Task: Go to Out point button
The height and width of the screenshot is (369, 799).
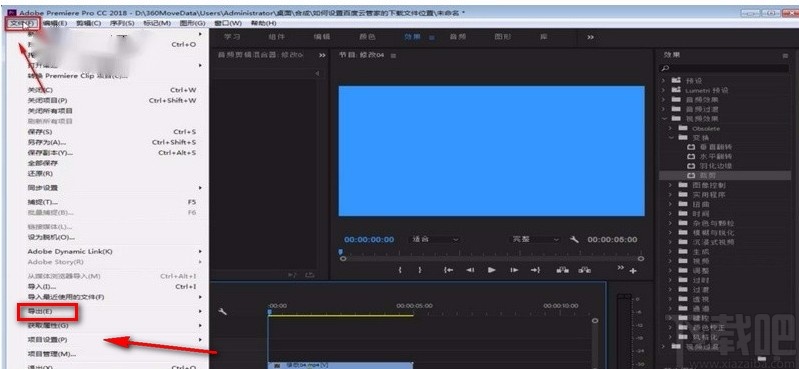Action: point(535,270)
